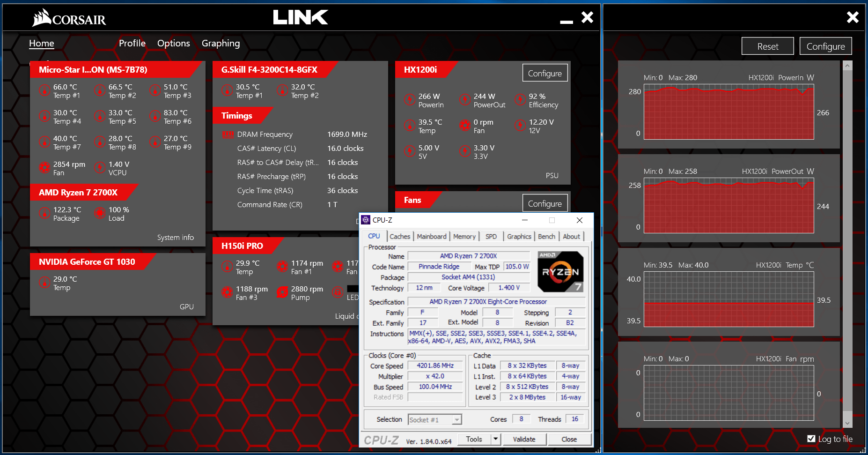Click the Ryzen Package 122.3 °C icon

click(x=44, y=213)
